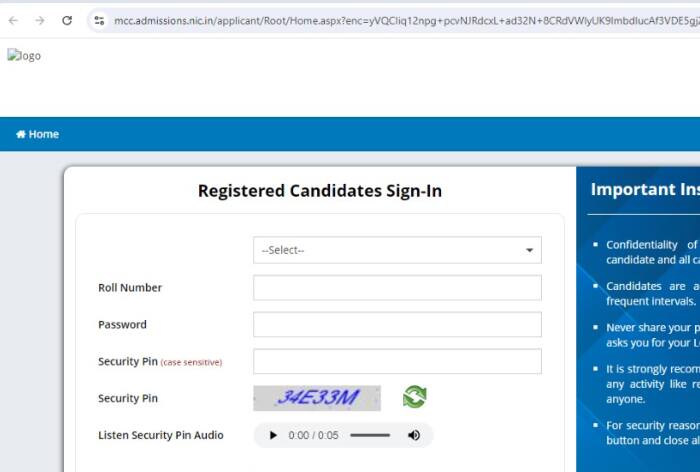Click the Roll Number input field
Viewport: 700px width, 472px height.
point(396,288)
